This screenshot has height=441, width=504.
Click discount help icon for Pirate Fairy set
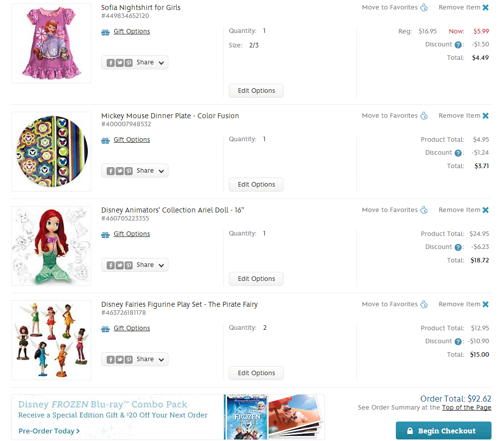coord(458,342)
